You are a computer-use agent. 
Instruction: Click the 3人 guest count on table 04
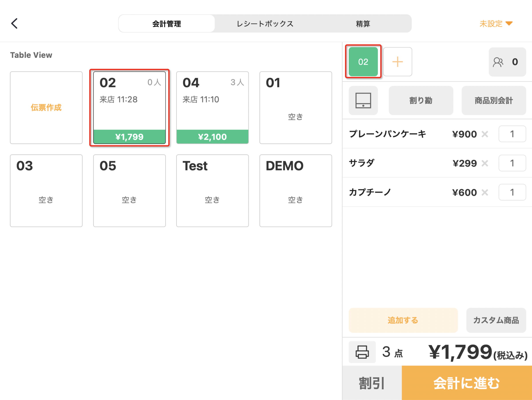click(237, 82)
